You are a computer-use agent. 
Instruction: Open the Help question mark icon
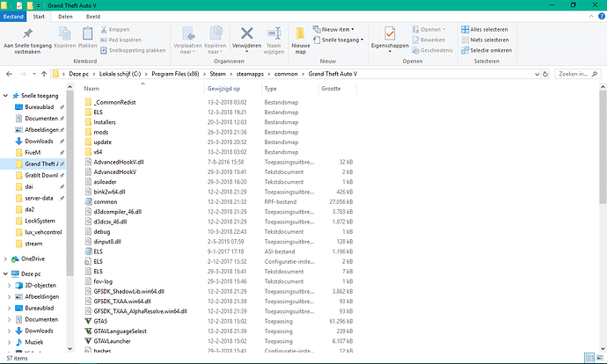[x=602, y=16]
